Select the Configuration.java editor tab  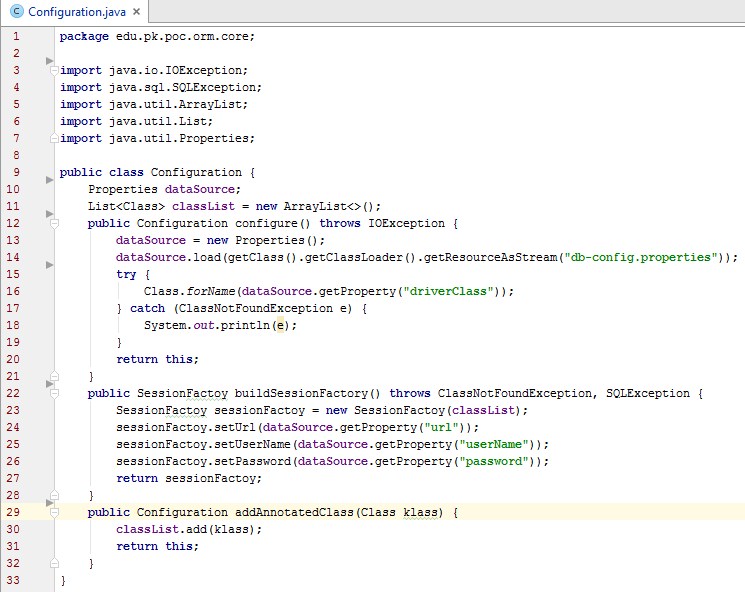tap(75, 12)
